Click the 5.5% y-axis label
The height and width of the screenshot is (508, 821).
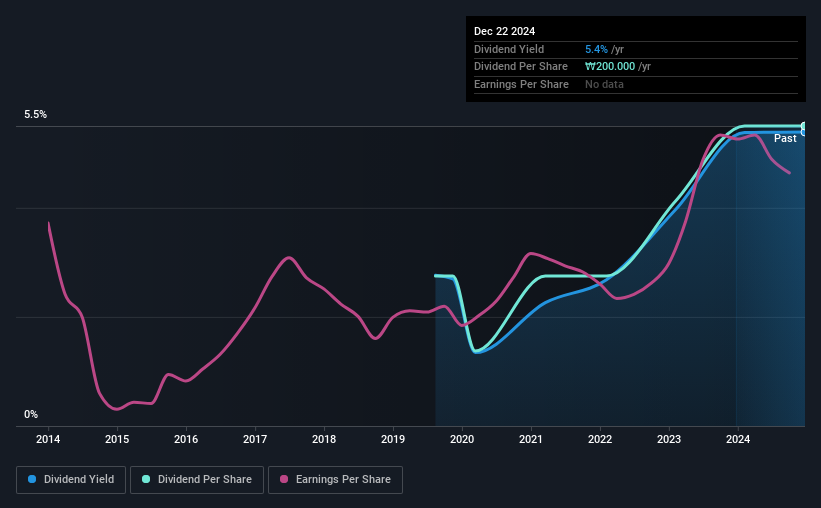[x=36, y=114]
